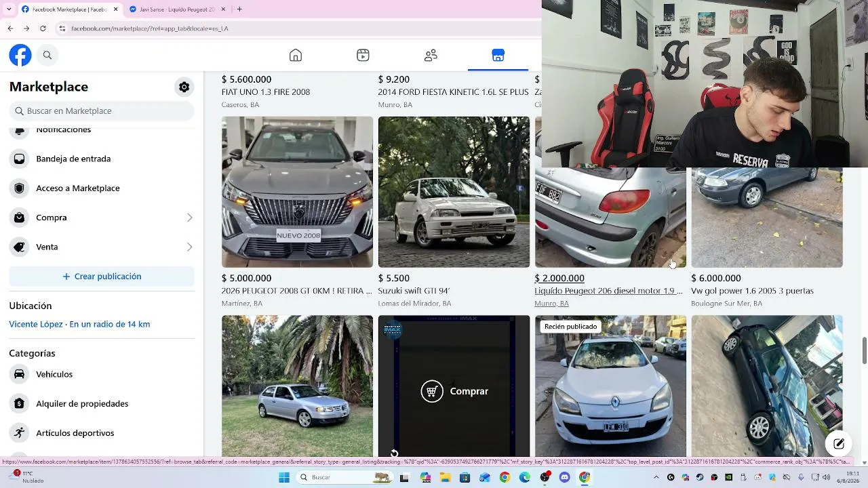
Task: Go back with browser back arrow
Action: (10, 28)
